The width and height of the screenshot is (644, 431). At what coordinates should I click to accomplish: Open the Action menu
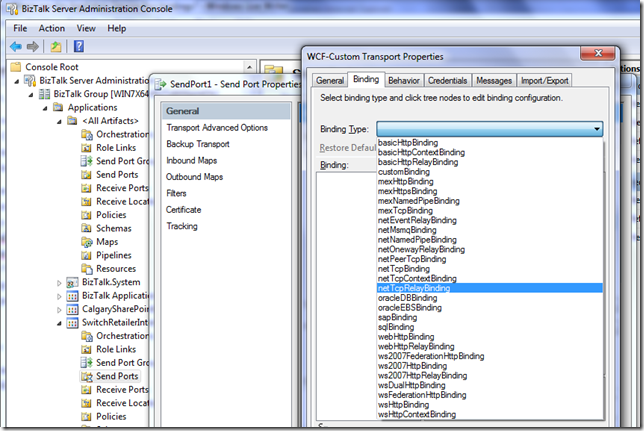[x=52, y=28]
